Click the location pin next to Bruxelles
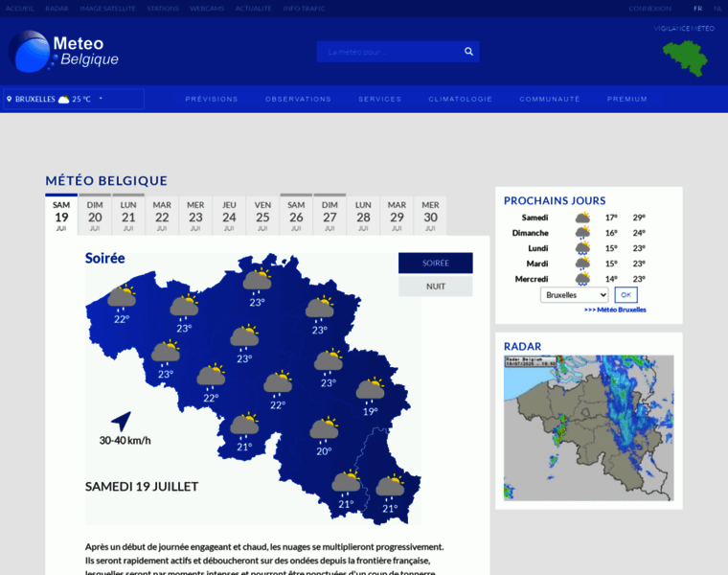 point(9,99)
